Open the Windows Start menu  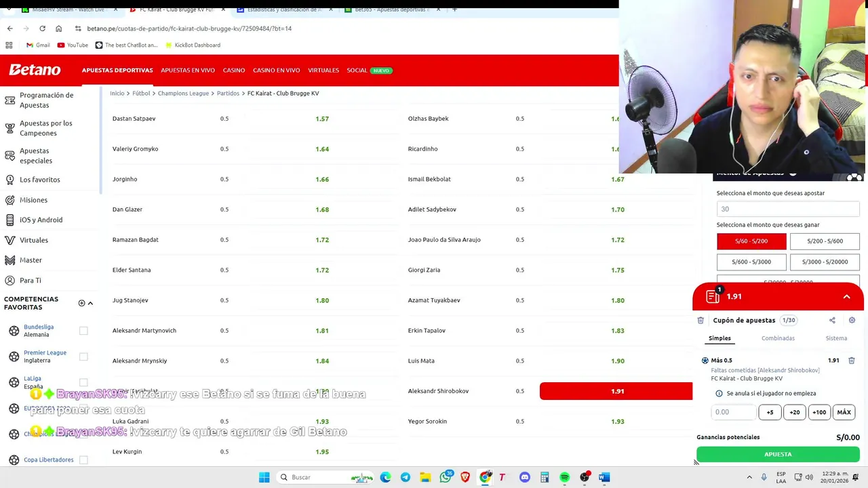tap(264, 477)
